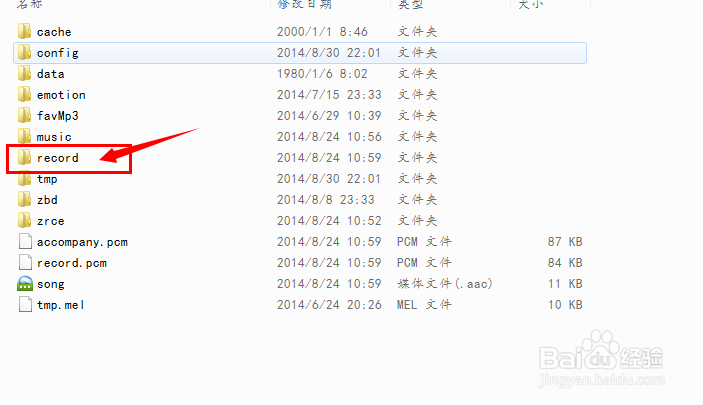Screen dimensions: 703x405
Task: Click the tmp.mel file icon
Action: tap(25, 305)
